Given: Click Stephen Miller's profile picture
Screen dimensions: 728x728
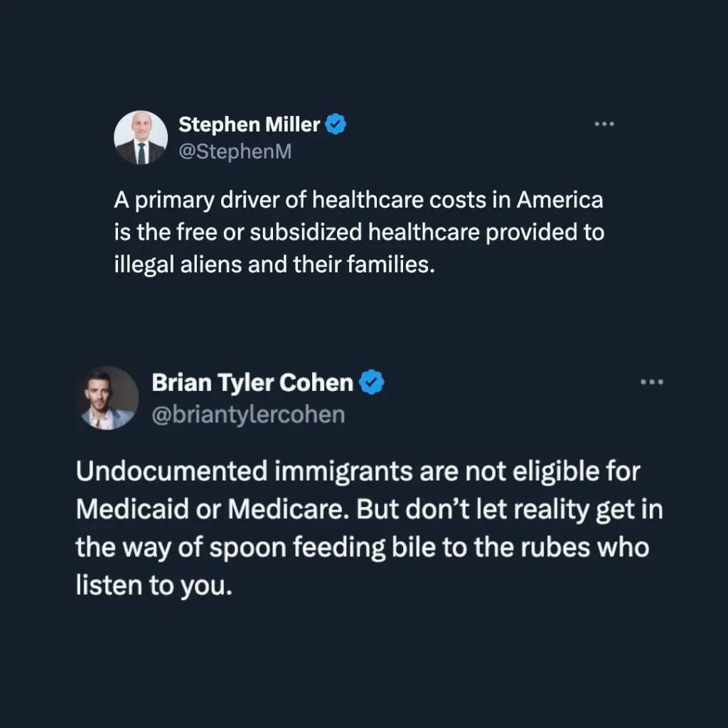Looking at the screenshot, I should [x=141, y=138].
